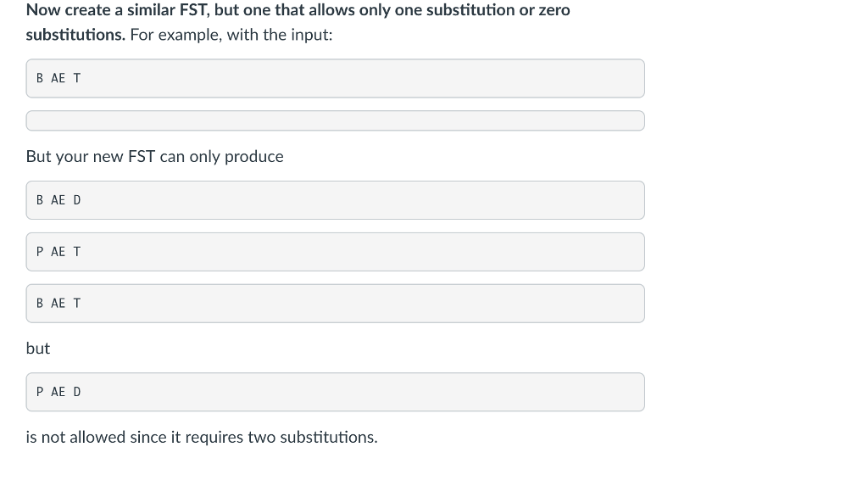868x486 pixels.
Task: Click the standalone word "but"
Action: click(x=38, y=348)
